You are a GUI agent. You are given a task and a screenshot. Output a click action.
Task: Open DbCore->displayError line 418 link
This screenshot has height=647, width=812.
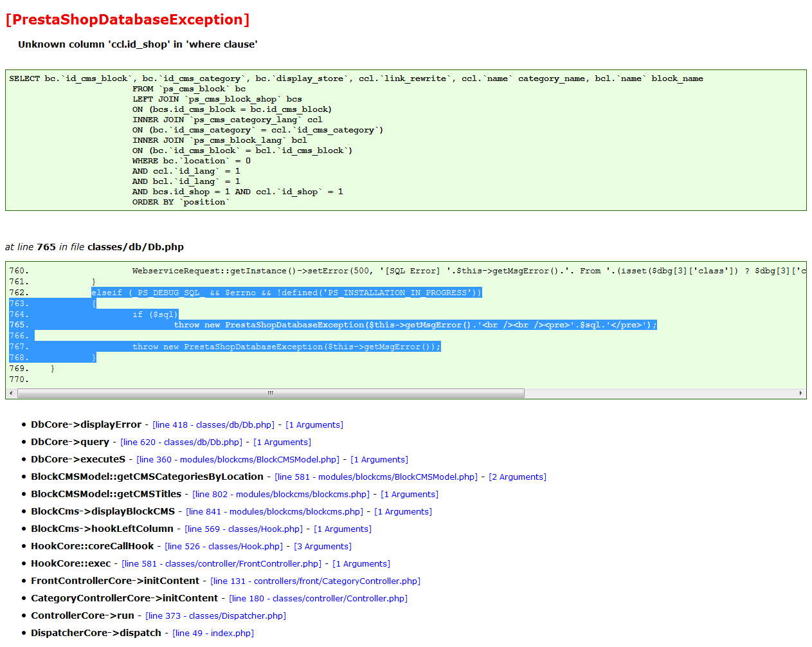[213, 425]
